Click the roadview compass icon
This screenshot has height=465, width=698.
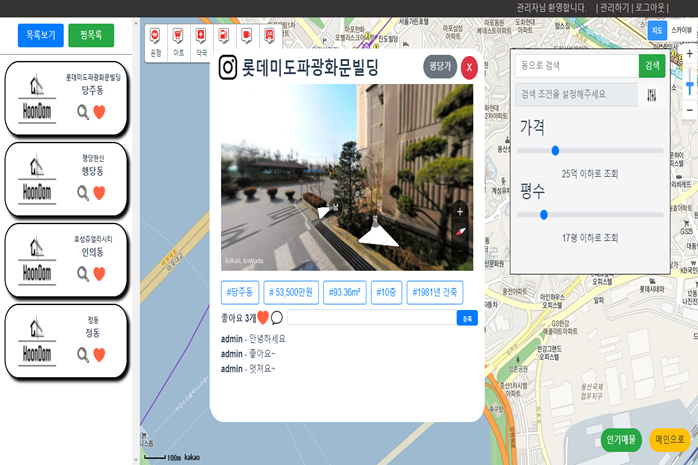pos(460,232)
